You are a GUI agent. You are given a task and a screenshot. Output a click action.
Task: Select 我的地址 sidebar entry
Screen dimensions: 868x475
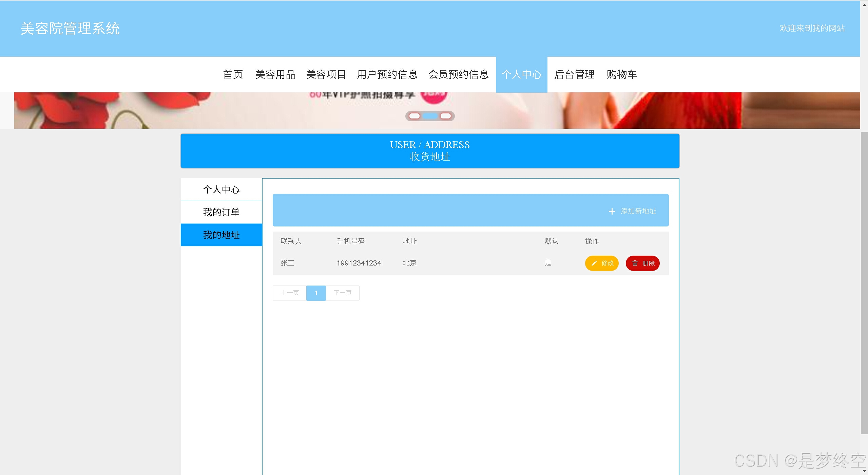tap(221, 235)
